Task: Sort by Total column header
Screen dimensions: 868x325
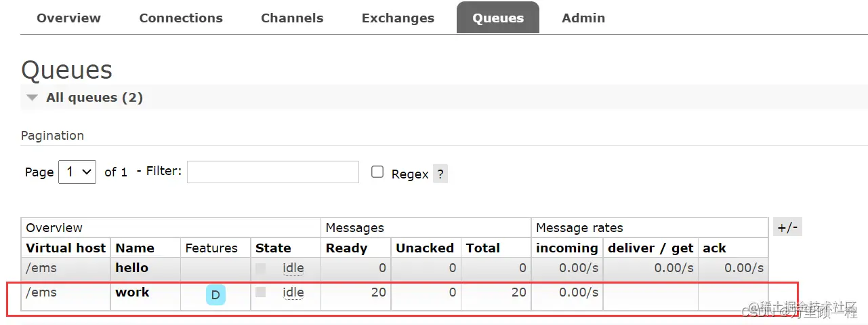Action: point(483,248)
